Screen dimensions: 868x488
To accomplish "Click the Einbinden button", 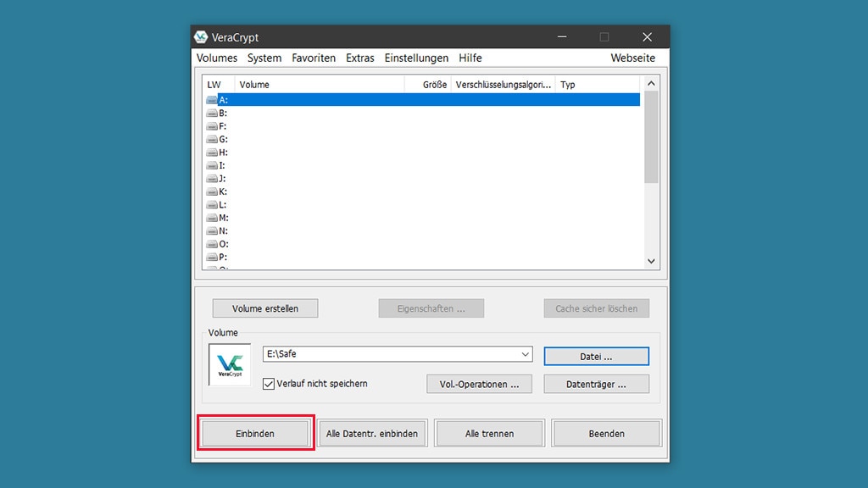I will pos(255,433).
